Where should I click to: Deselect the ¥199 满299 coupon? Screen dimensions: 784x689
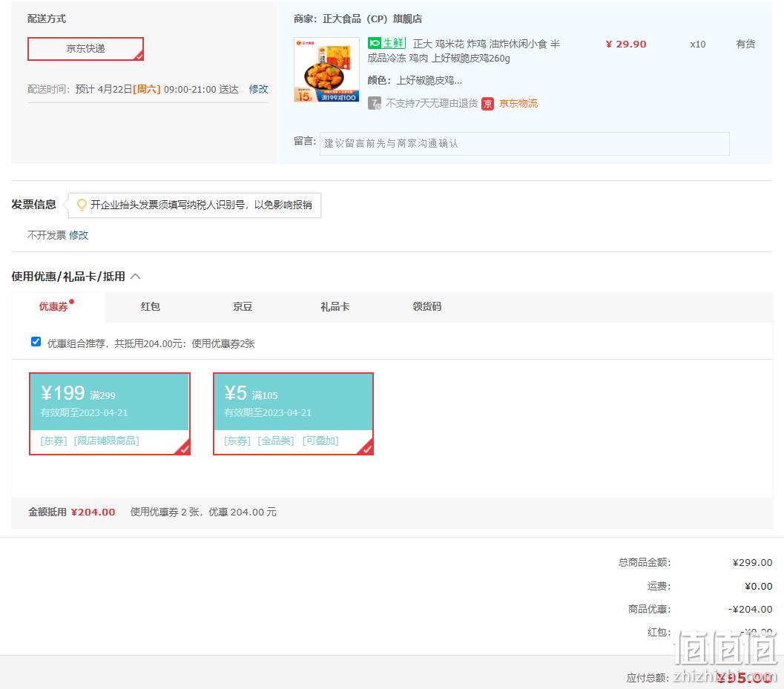click(x=110, y=414)
